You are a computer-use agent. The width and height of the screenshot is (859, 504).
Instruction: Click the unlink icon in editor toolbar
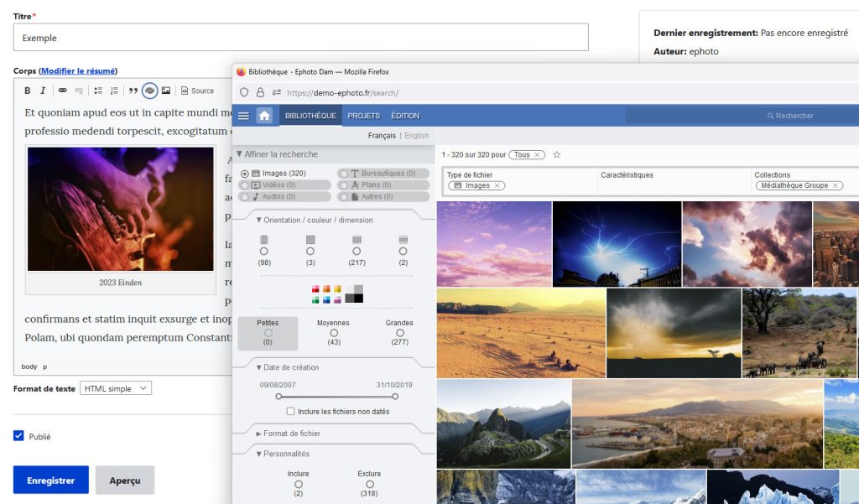[79, 91]
